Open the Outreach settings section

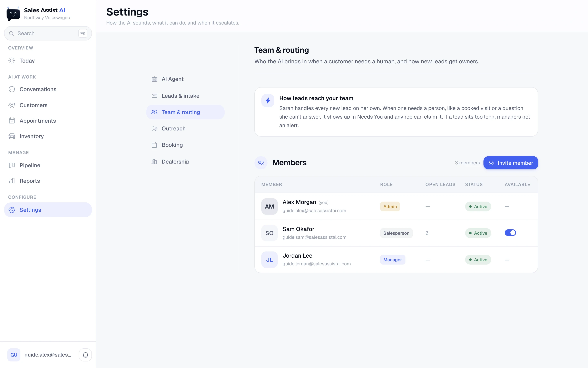point(185,129)
